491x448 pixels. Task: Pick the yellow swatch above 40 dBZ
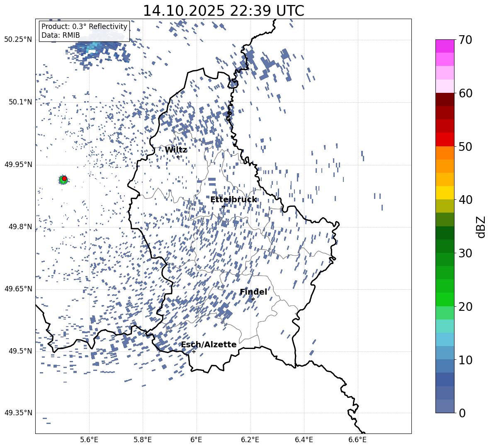click(445, 193)
